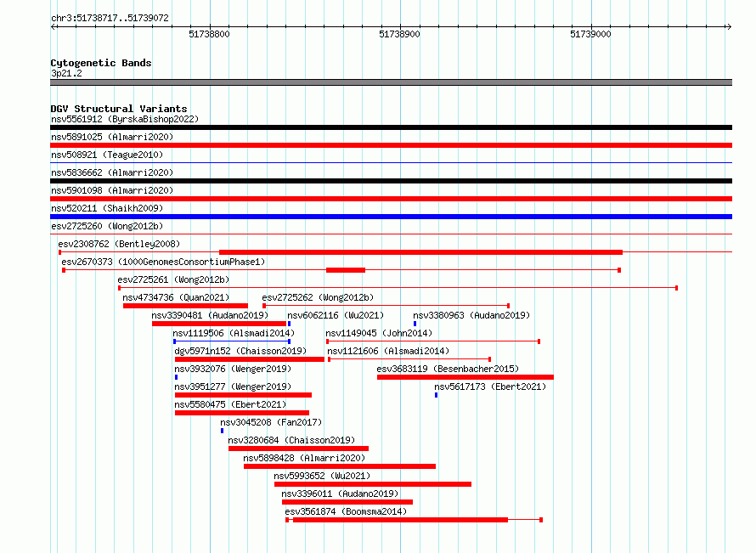Select dgv5971n152 (Chaisson2019) label
This screenshot has height=553, width=756.
(x=240, y=351)
